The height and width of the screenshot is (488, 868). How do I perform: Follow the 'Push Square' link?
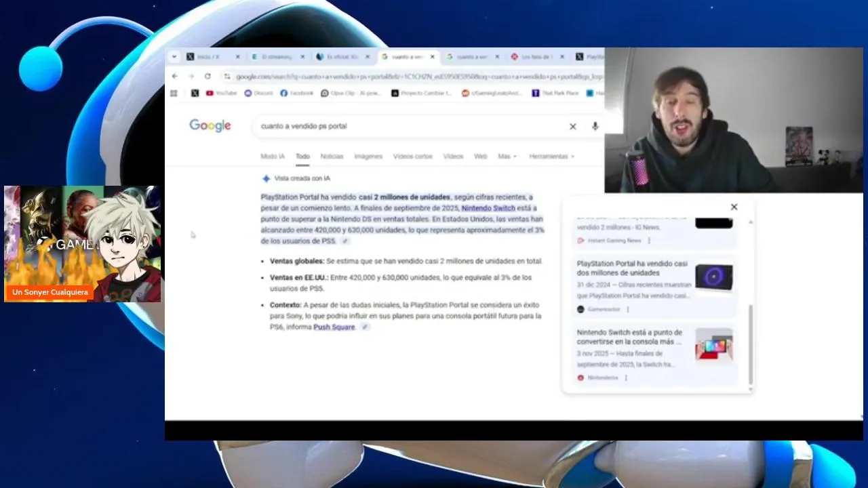pos(334,327)
